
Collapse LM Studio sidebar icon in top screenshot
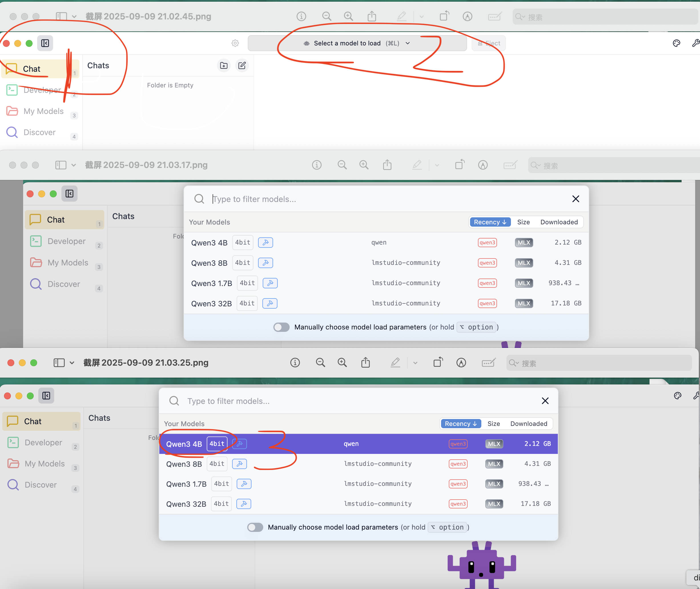pyautogui.click(x=45, y=43)
